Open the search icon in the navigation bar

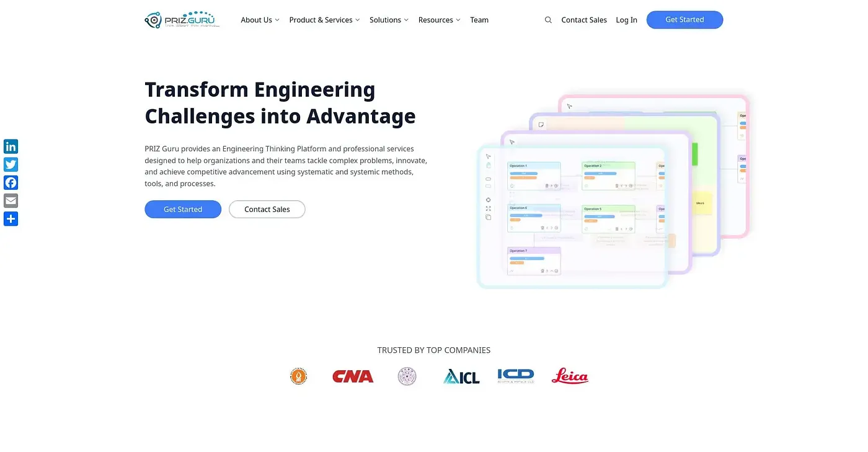click(x=548, y=20)
